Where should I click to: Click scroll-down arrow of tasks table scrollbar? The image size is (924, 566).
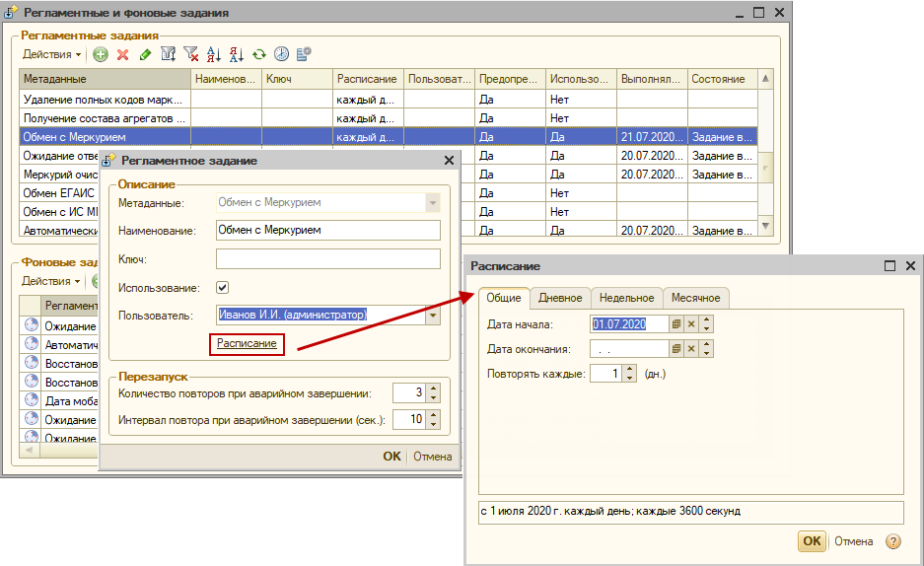765,226
